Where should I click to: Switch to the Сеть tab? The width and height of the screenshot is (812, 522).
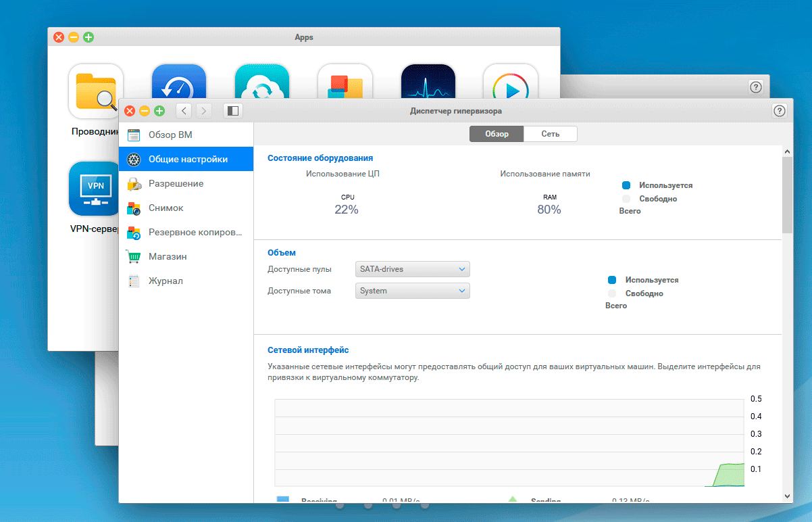point(551,134)
